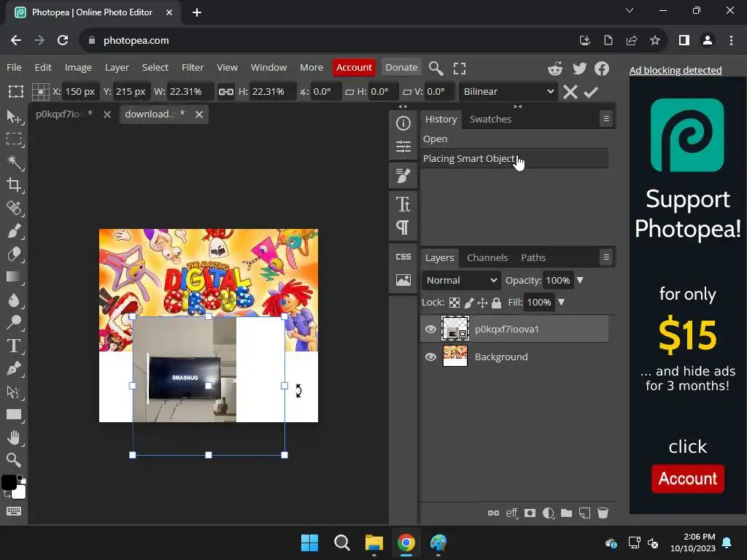Select the Crop tool

pyautogui.click(x=13, y=184)
